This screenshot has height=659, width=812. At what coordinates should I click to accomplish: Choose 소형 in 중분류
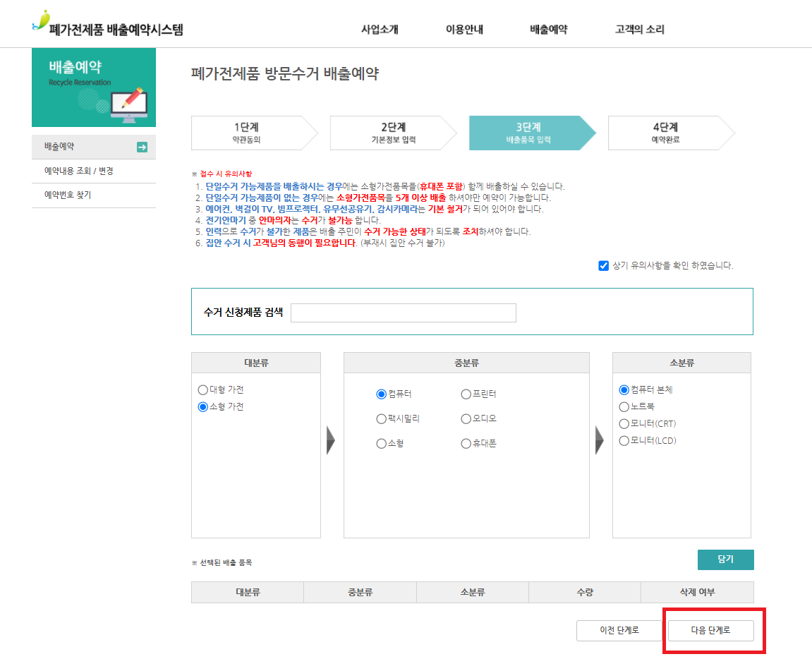[x=381, y=444]
